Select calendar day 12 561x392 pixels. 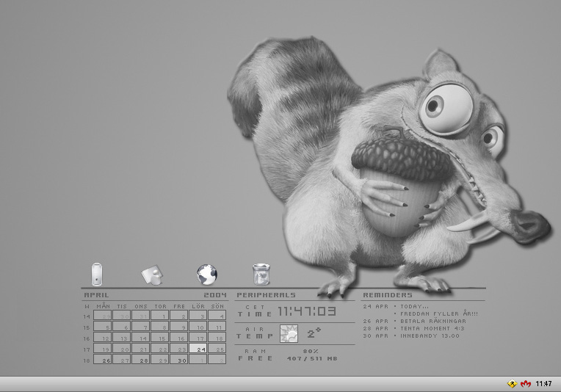(x=103, y=337)
